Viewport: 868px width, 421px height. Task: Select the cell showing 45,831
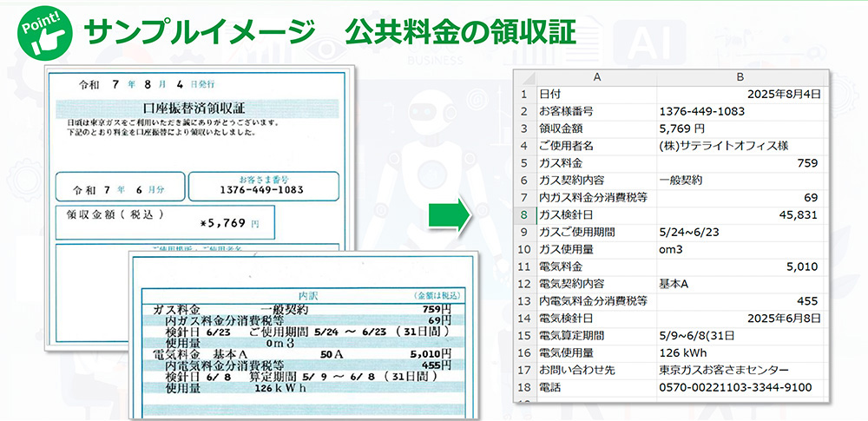coord(740,215)
